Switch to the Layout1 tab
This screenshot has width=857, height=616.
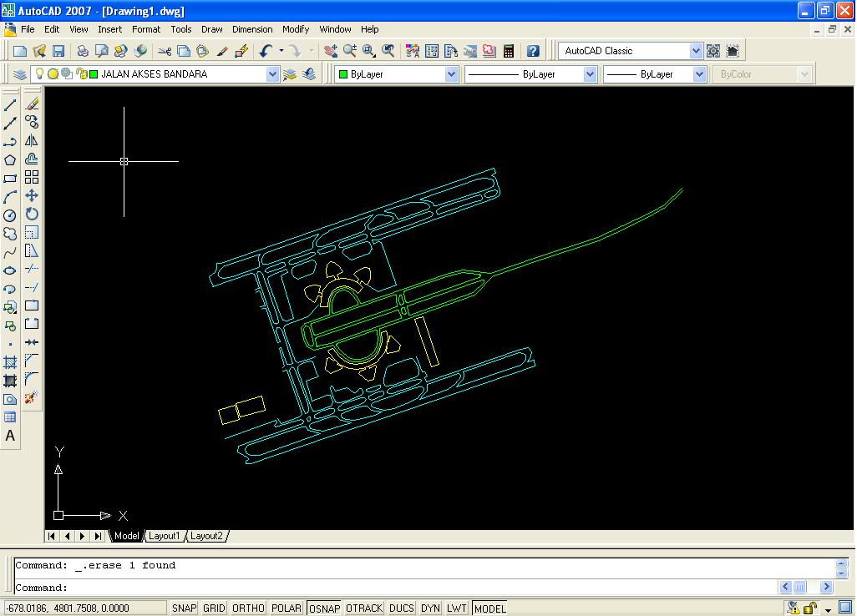point(165,536)
